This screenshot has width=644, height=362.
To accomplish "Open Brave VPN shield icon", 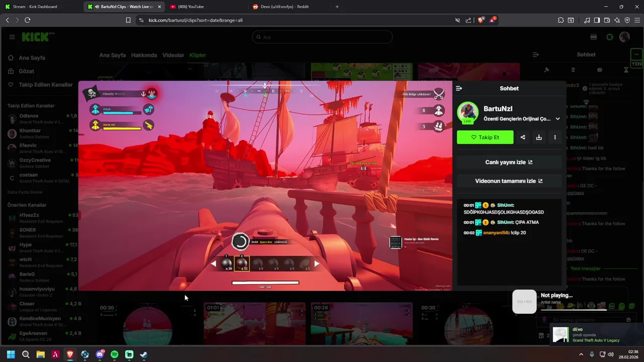I will pyautogui.click(x=627, y=20).
